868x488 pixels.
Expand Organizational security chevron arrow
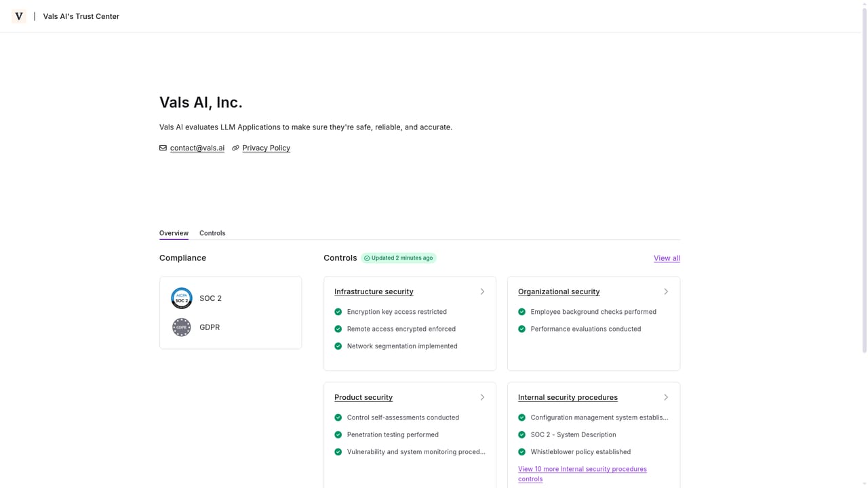(x=666, y=291)
